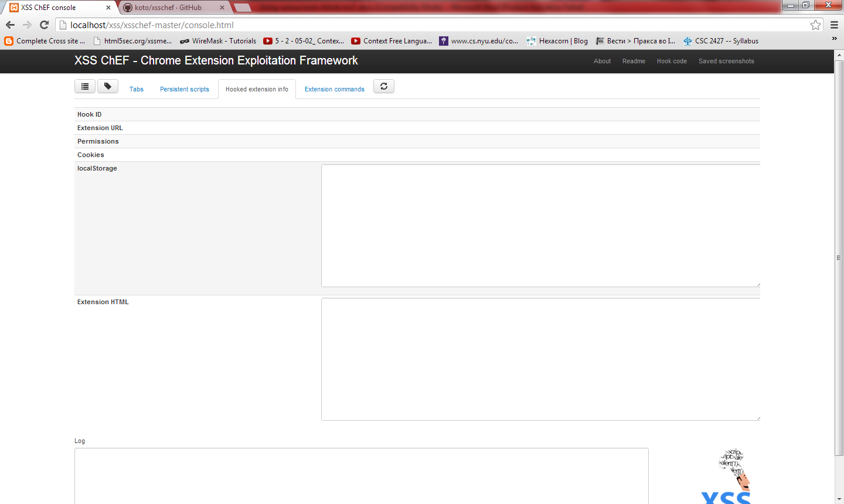Select the Hooked extension info tab
Image resolution: width=844 pixels, height=504 pixels.
point(257,89)
